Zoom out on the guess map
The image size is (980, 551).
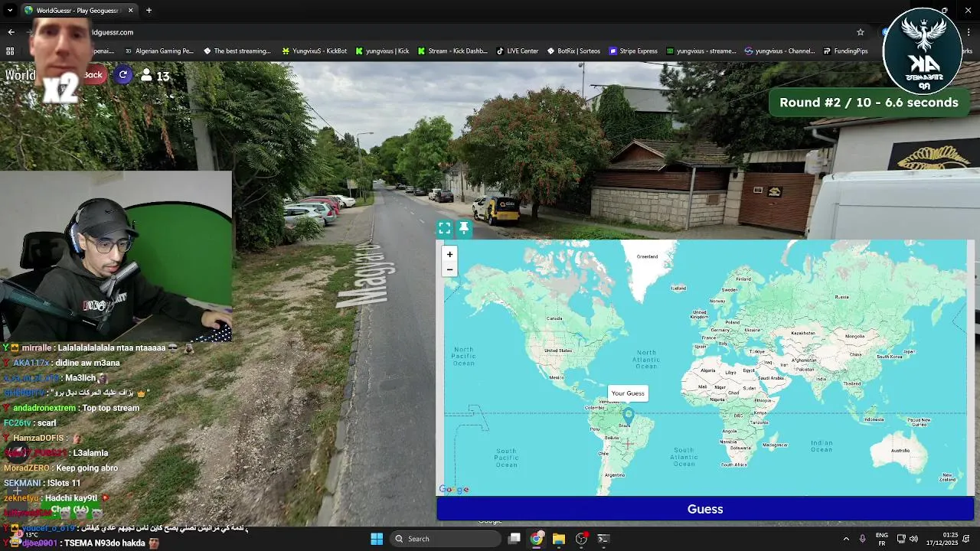[x=449, y=269]
